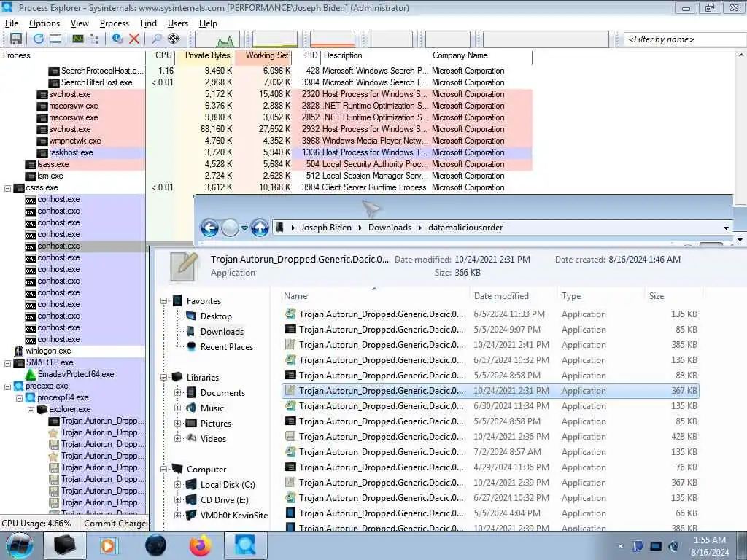Toggle the lower pane toolbar icon
This screenshot has height=560, width=747.
55,39
